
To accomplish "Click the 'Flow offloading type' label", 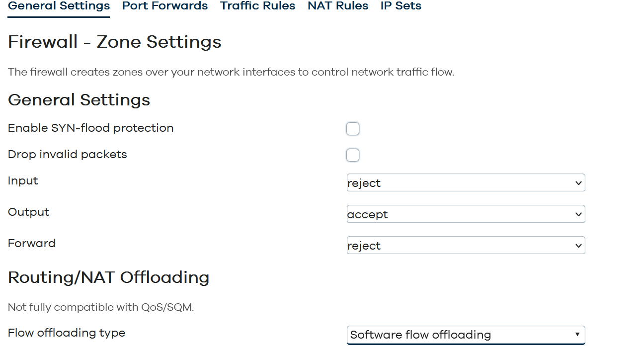I will pos(67,333).
